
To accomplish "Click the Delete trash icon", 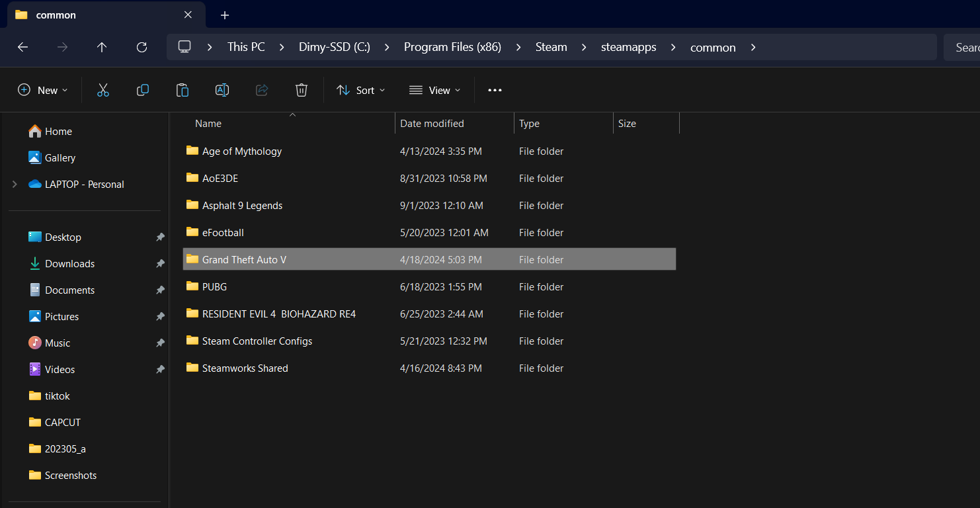I will pyautogui.click(x=301, y=89).
